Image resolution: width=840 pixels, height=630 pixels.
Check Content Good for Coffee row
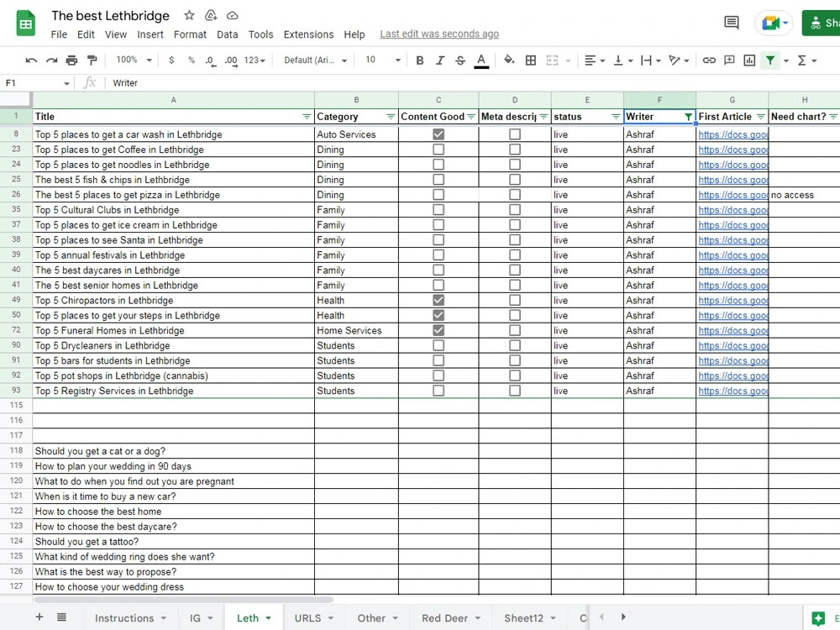pos(438,150)
